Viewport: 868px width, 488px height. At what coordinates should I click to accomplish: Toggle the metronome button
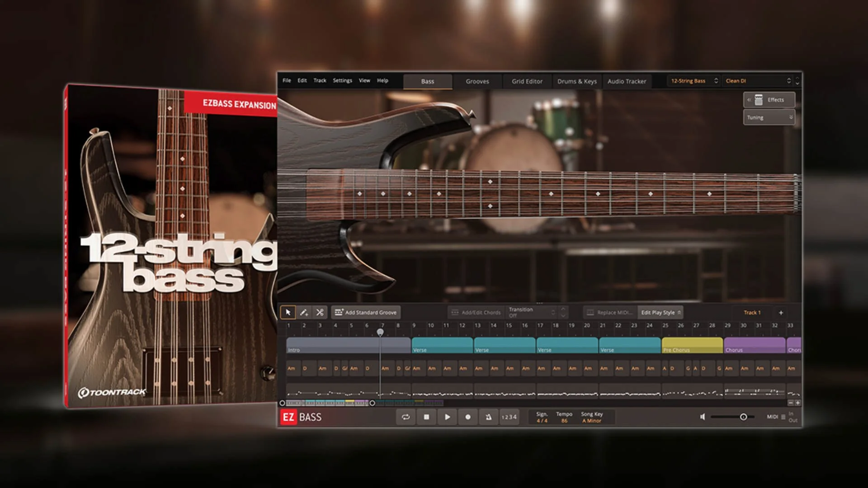(x=489, y=417)
